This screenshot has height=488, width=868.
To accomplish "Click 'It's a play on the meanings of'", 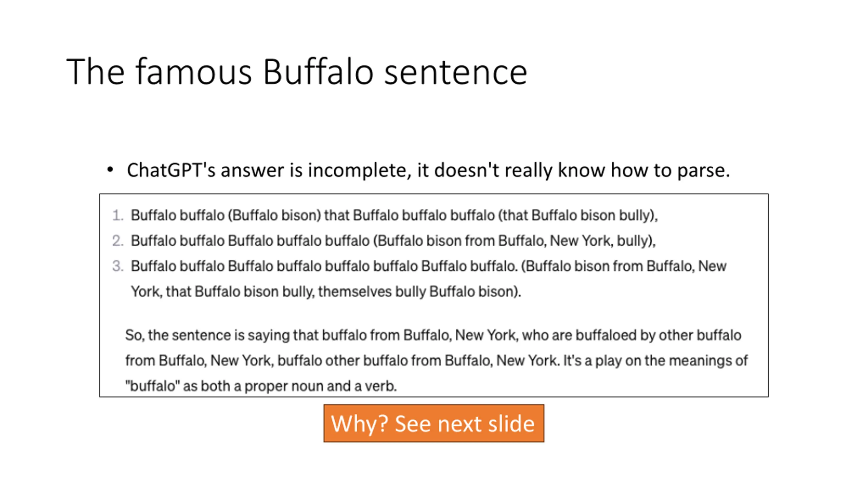I will pos(655,361).
